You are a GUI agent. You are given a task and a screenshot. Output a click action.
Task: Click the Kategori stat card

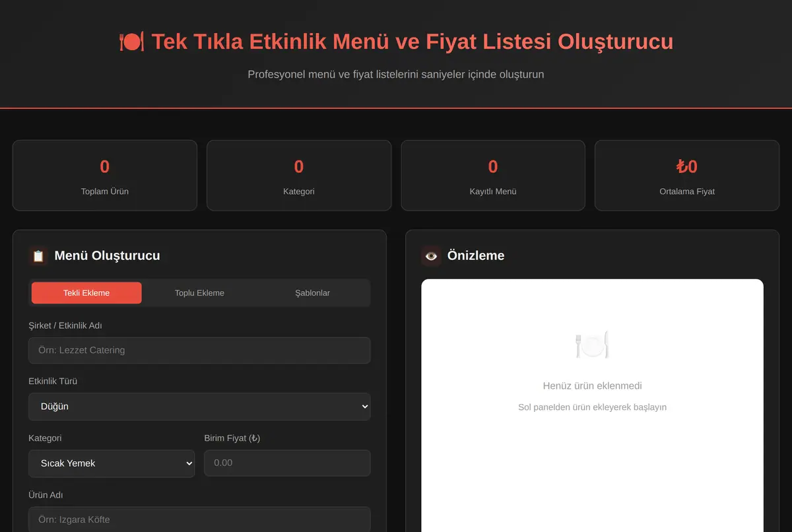click(x=299, y=176)
